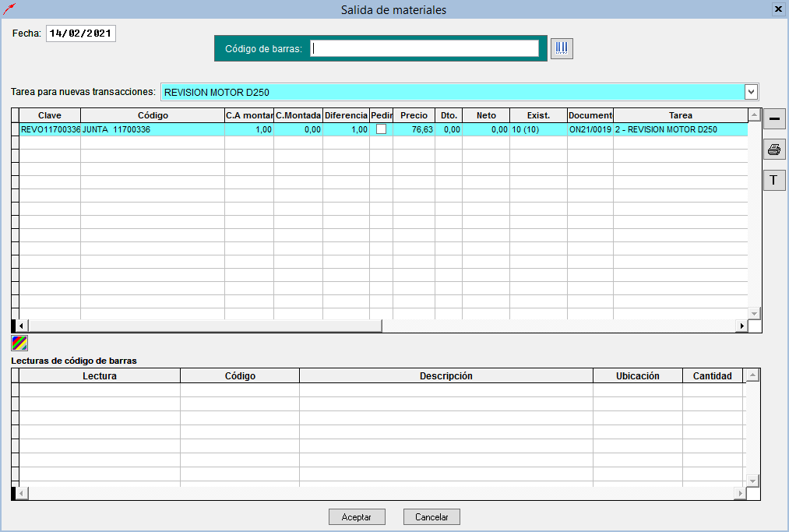Click task cell 2 - REVISION MOTOR D250

coord(681,129)
